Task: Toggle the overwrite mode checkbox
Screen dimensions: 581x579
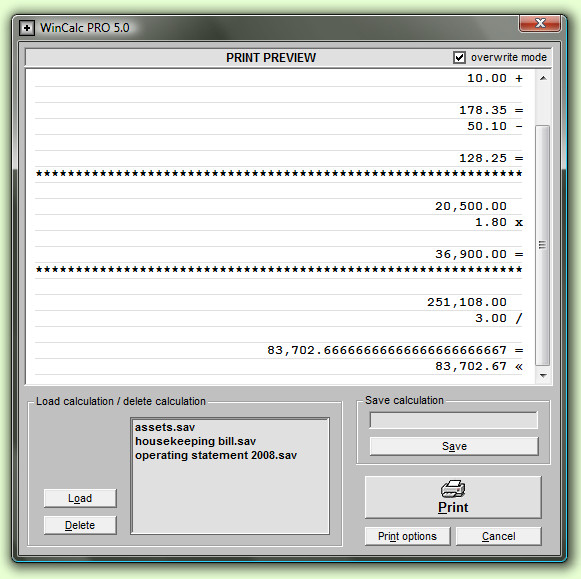Action: pyautogui.click(x=459, y=58)
